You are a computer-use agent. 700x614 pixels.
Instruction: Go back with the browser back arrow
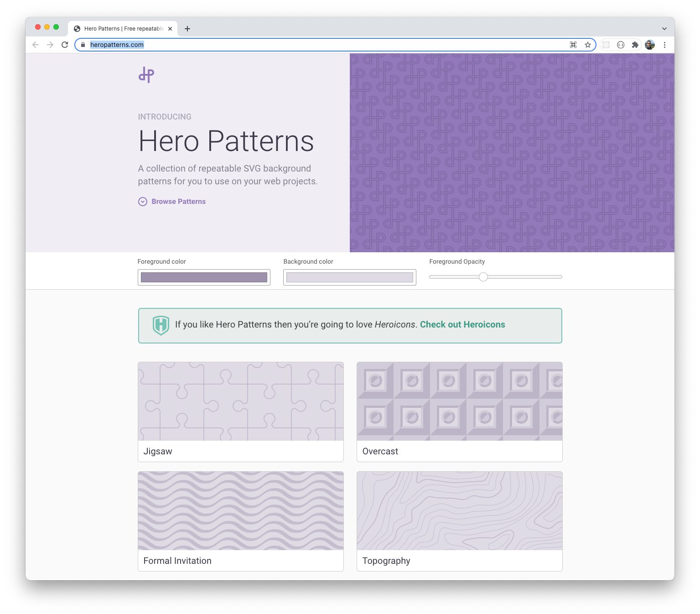[36, 45]
